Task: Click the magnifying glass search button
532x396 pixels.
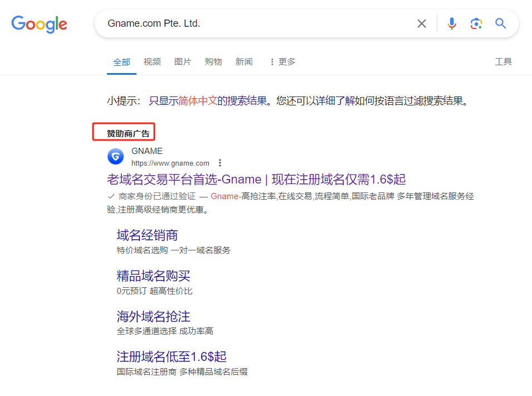Action: tap(500, 23)
